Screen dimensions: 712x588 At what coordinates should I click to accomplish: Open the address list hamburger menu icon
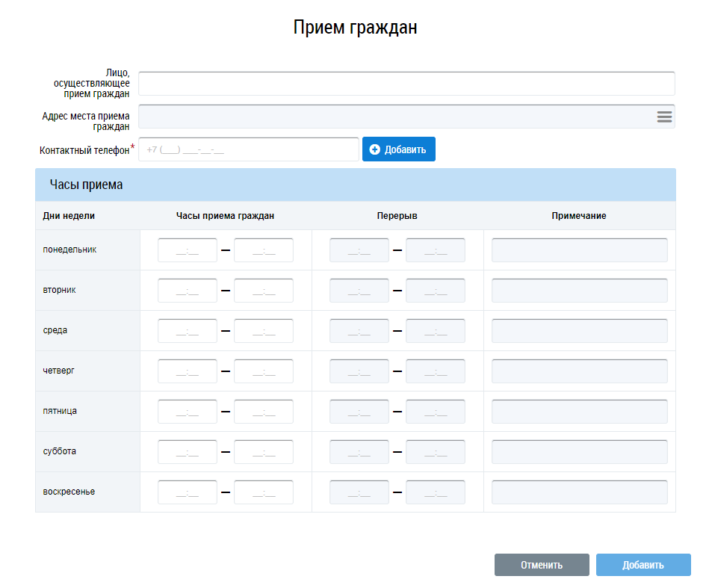point(663,117)
